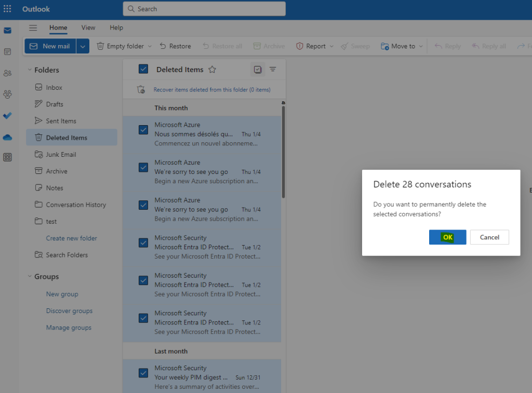Click the Restore toolbar button
Screen dimensions: 532x393
(176, 46)
